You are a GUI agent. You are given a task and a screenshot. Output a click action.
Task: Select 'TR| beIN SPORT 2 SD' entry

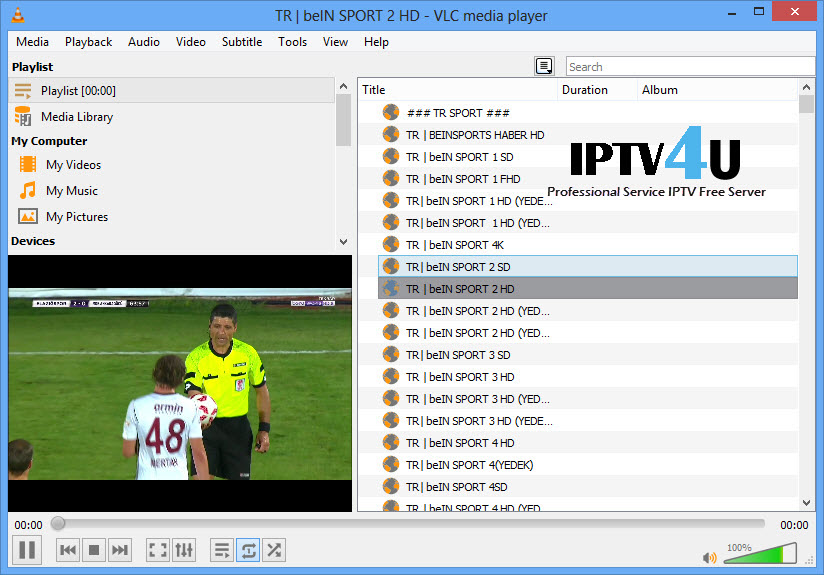tap(588, 266)
